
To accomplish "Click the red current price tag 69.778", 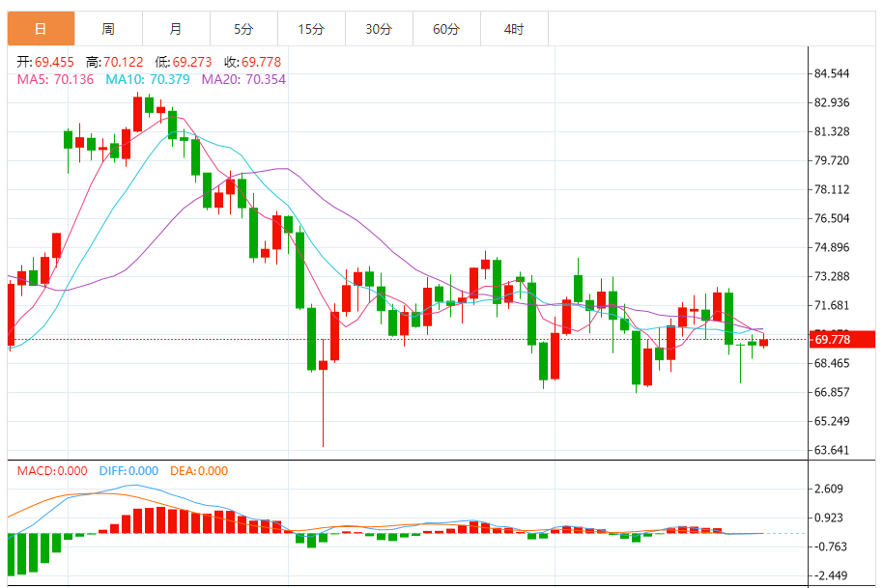I will pos(842,339).
